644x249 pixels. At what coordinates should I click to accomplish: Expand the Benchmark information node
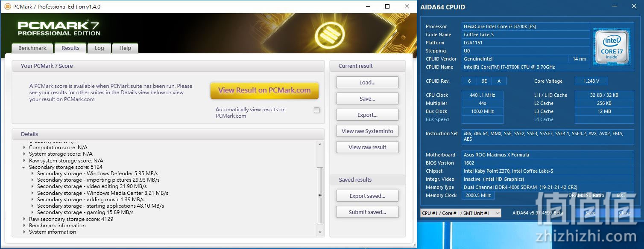pos(25,226)
